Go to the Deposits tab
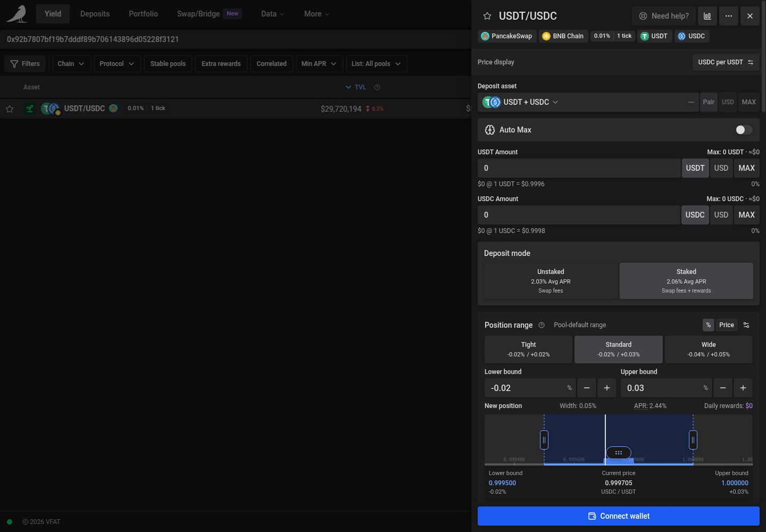766x532 pixels. pos(95,14)
